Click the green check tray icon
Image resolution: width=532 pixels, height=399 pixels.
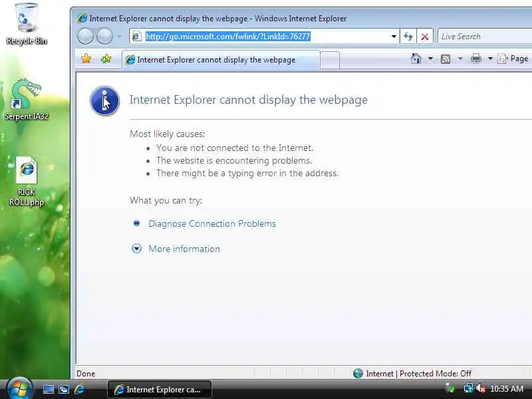450,388
